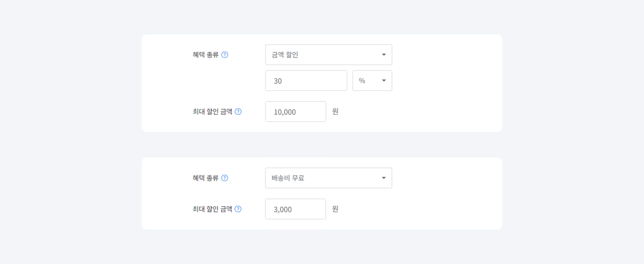Open the % discount unit dropdown
This screenshot has width=644, height=264.
tap(372, 81)
